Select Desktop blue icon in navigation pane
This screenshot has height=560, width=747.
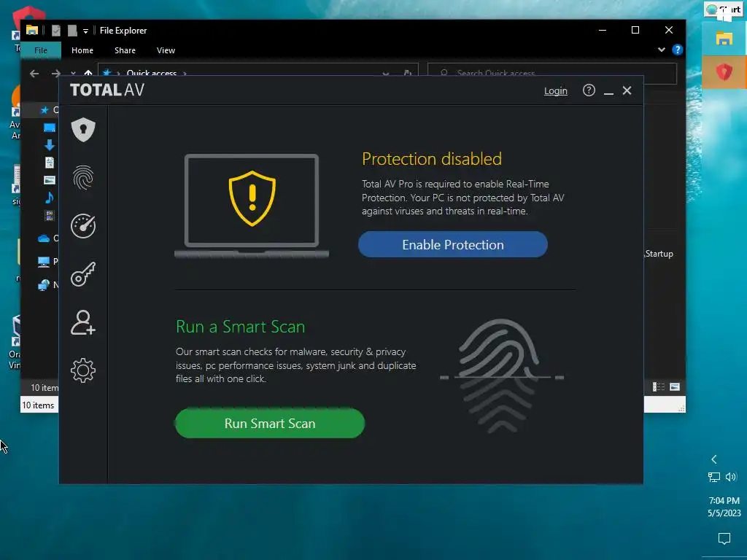[50, 127]
